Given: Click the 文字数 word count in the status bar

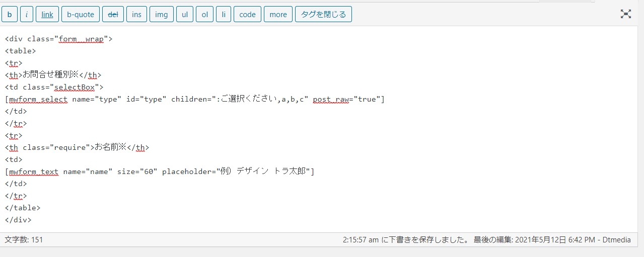Looking at the screenshot, I should 24,240.
